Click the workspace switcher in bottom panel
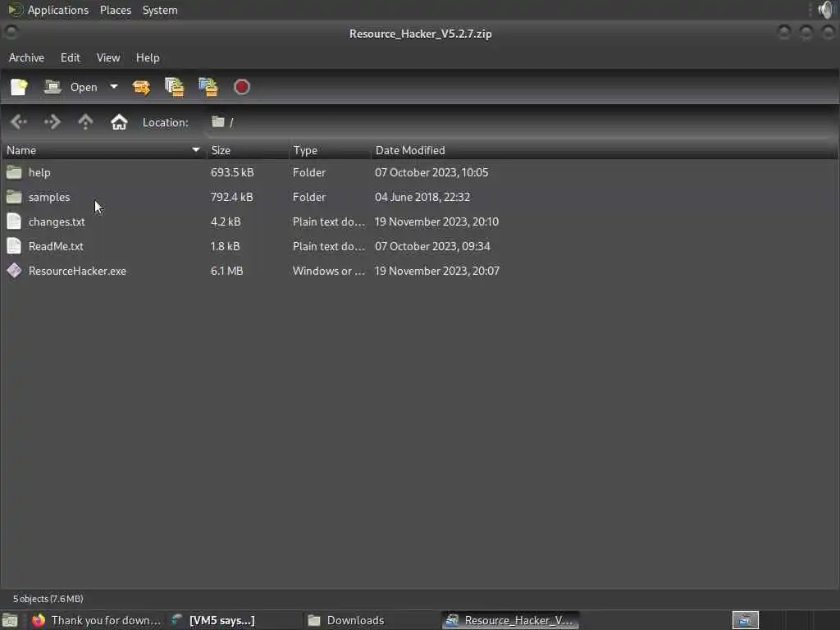 click(x=745, y=620)
